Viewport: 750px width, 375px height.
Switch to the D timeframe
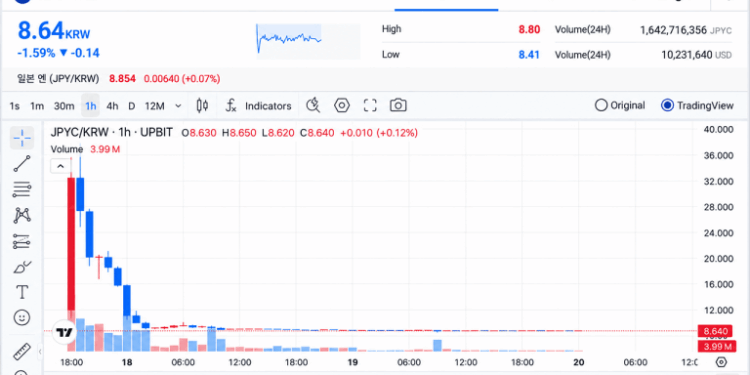coord(132,106)
